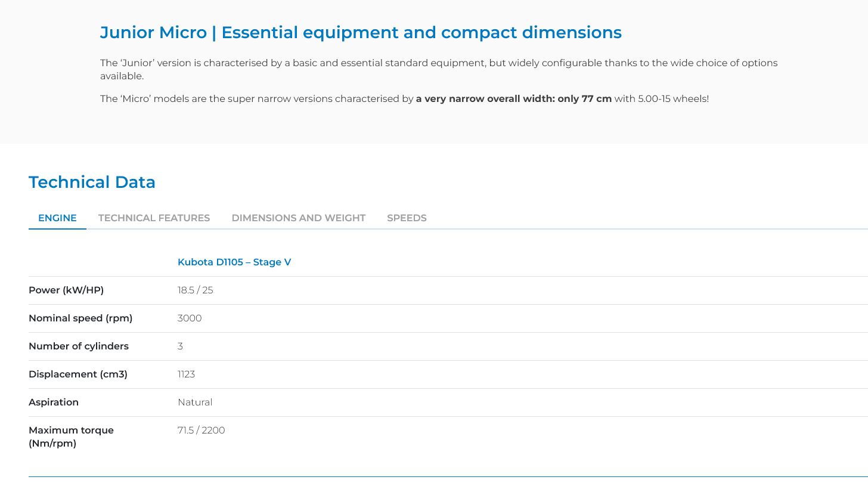Select the SPEEDS tab
The height and width of the screenshot is (483, 868).
[407, 218]
